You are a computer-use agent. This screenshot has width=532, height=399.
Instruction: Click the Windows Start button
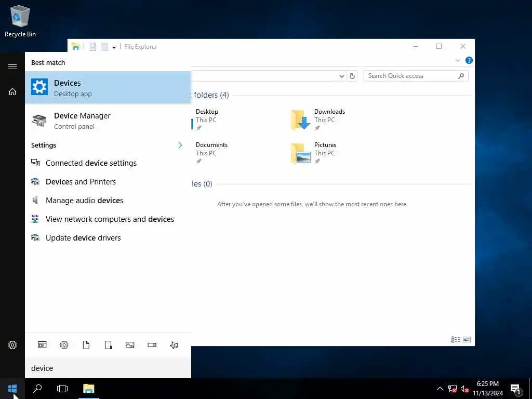coord(12,389)
